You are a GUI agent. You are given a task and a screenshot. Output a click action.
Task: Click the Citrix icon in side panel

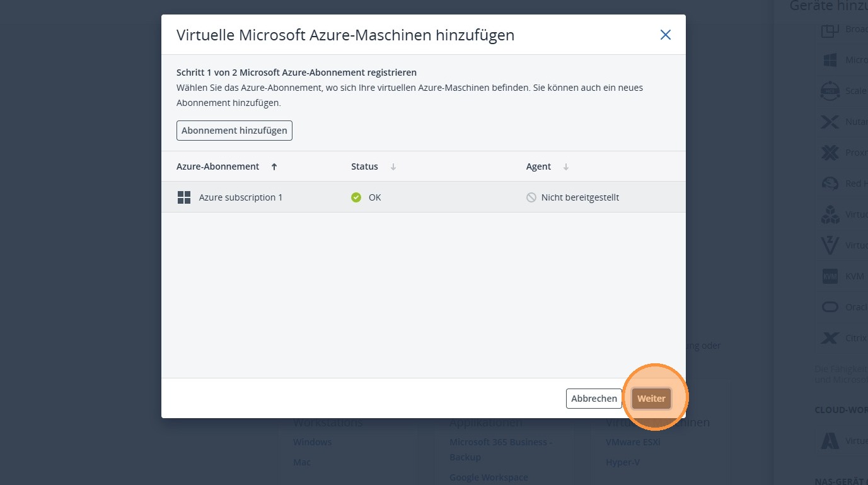click(830, 338)
